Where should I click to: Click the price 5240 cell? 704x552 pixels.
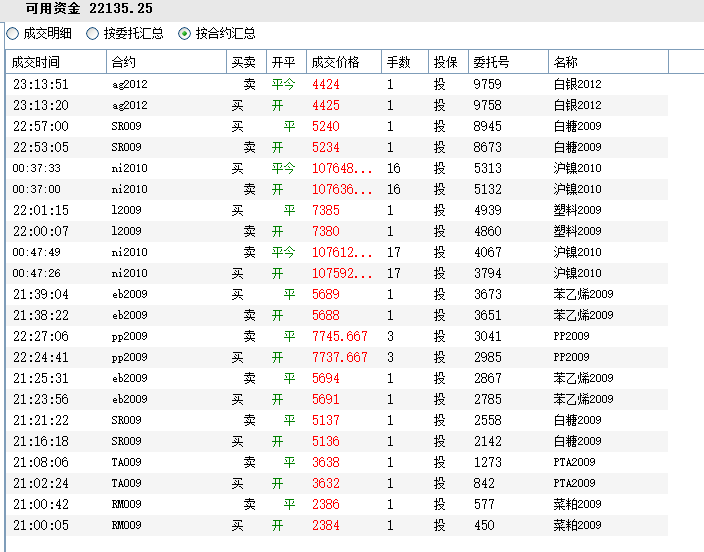tap(326, 127)
